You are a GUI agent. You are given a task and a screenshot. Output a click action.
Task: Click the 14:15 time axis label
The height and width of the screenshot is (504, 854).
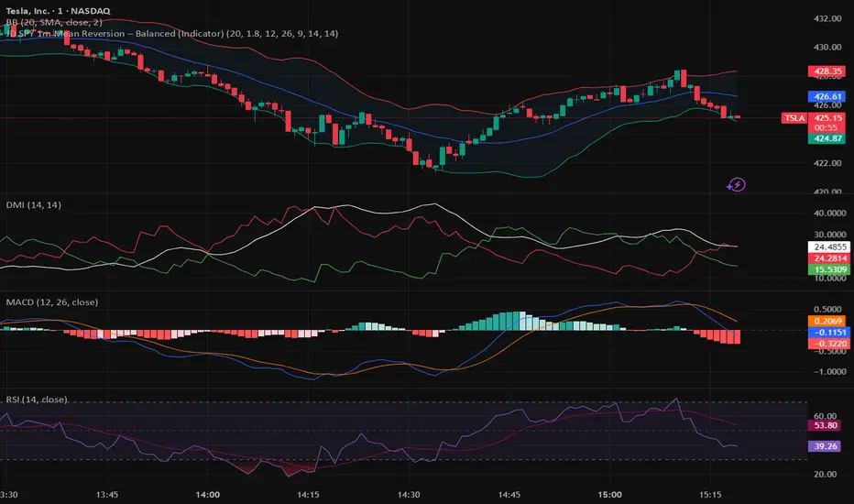tap(308, 495)
